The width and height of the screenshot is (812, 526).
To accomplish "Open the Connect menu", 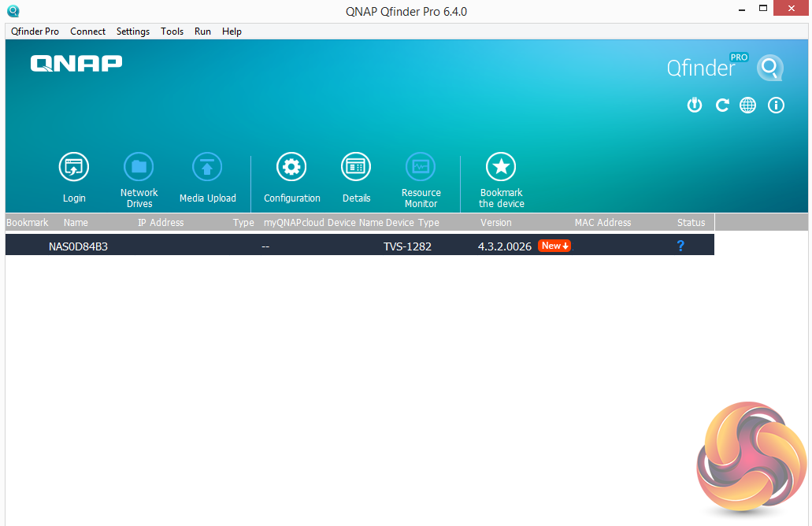I will (88, 31).
